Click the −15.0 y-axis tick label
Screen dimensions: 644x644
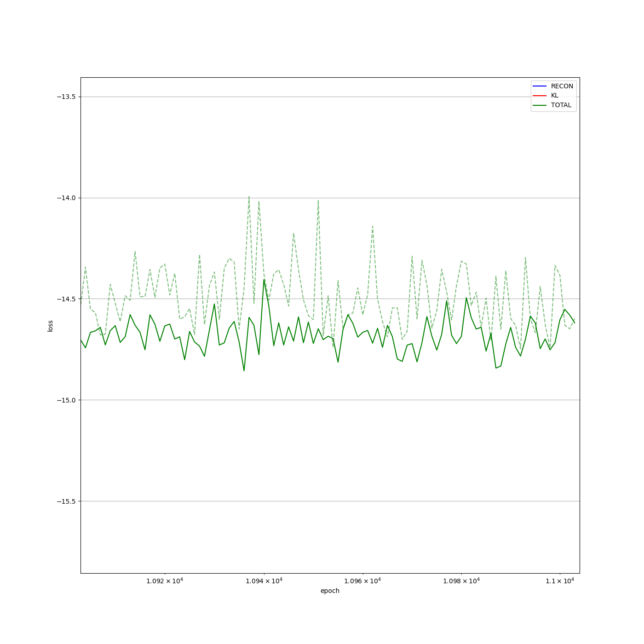click(x=66, y=400)
